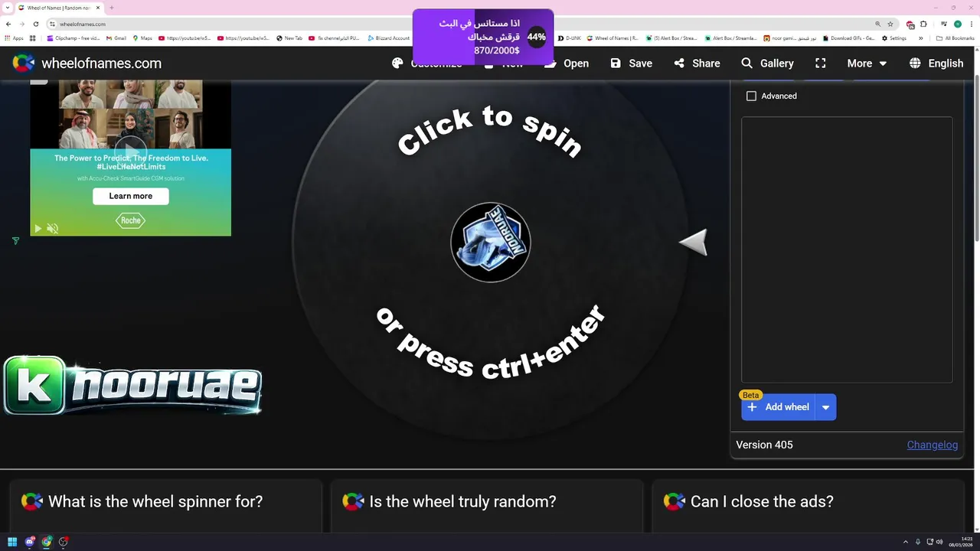
Task: Expand more bookmarks chevron
Action: (x=921, y=37)
